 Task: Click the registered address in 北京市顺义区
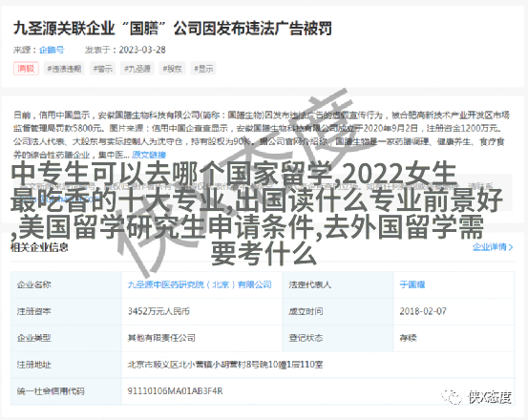click(x=225, y=365)
